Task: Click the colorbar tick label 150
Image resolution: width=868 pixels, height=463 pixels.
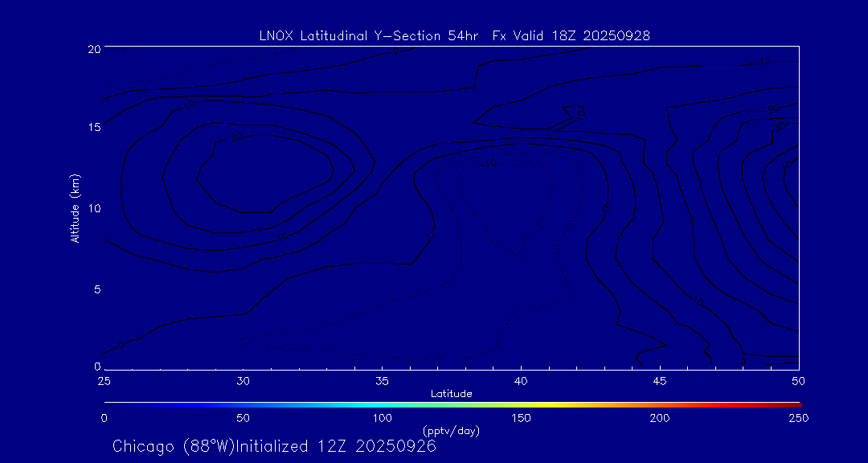Action: pos(521,418)
